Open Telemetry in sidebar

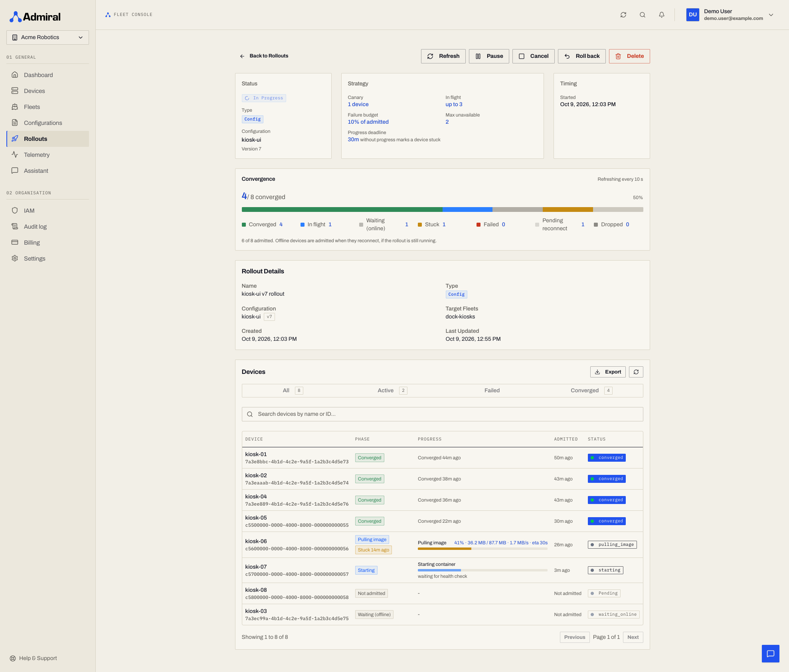(x=47, y=155)
